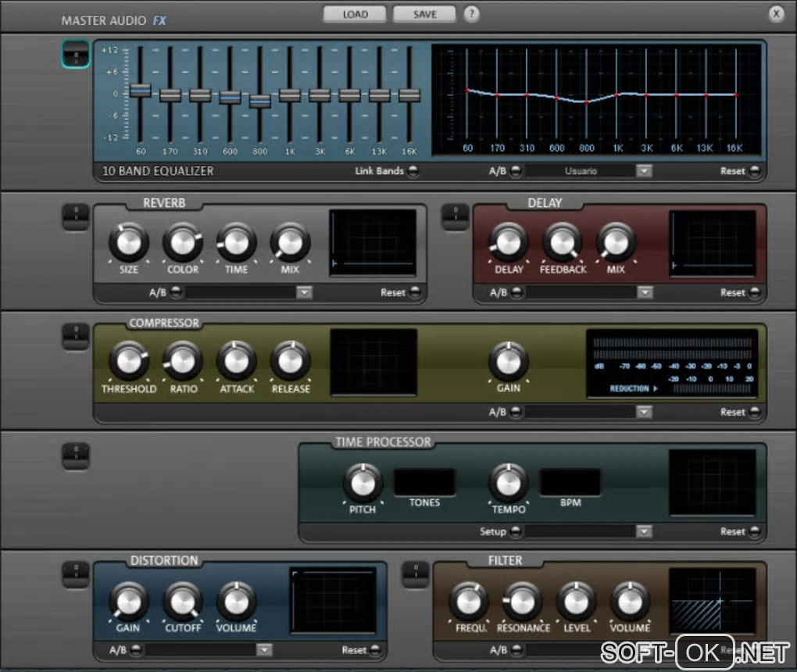Open the Time Processor Setup dropdown
This screenshot has width=797, height=672.
(644, 531)
